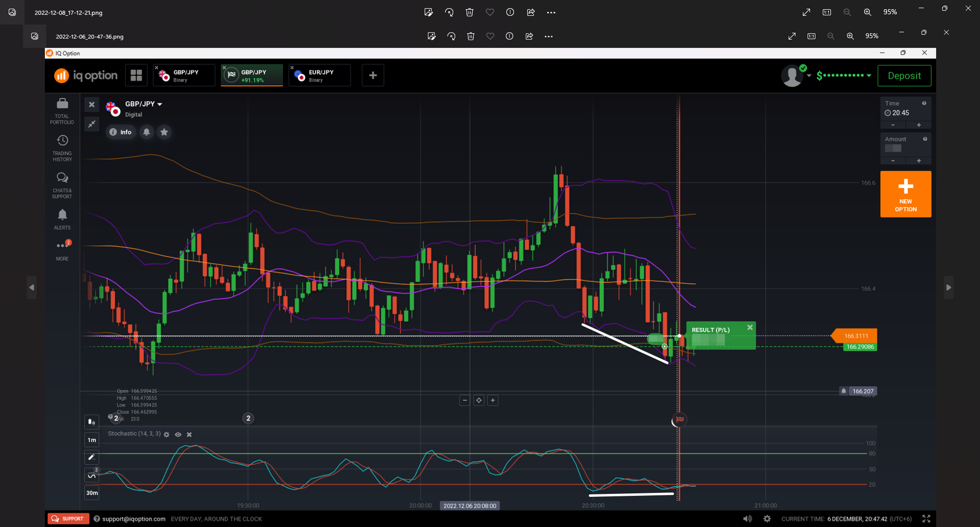This screenshot has height=527, width=980.
Task: Open the Time help tooltip icon
Action: coord(924,103)
